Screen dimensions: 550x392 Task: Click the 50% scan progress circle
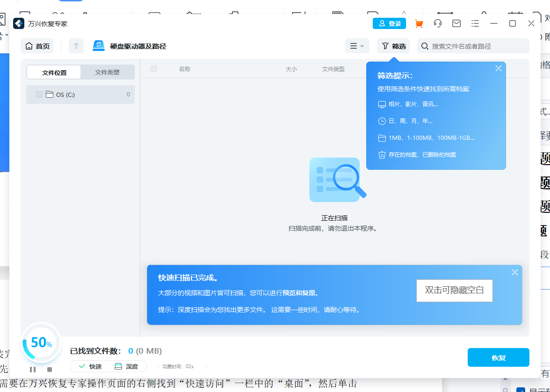coord(41,343)
